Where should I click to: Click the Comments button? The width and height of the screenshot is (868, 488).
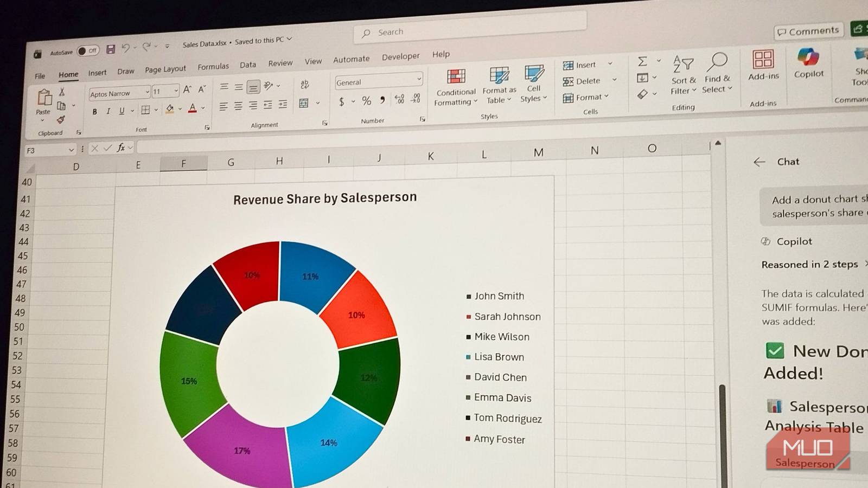[x=808, y=31]
